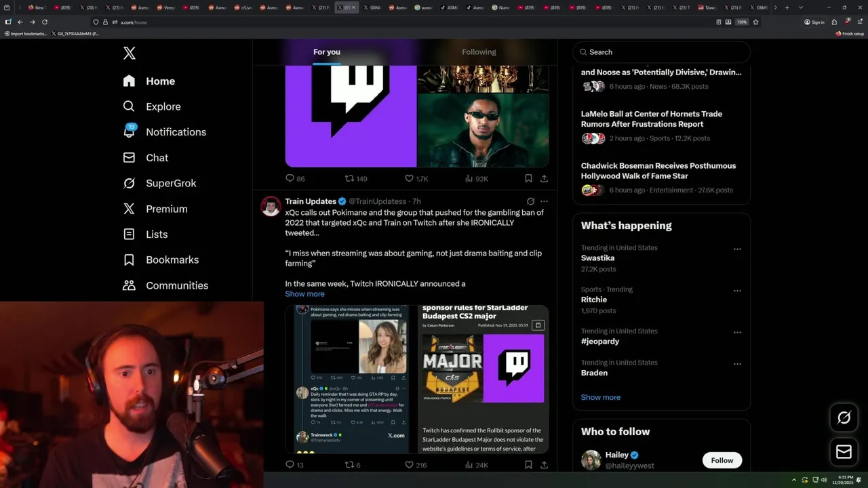Open the Premium page
Image resolution: width=868 pixels, height=488 pixels.
point(155,209)
